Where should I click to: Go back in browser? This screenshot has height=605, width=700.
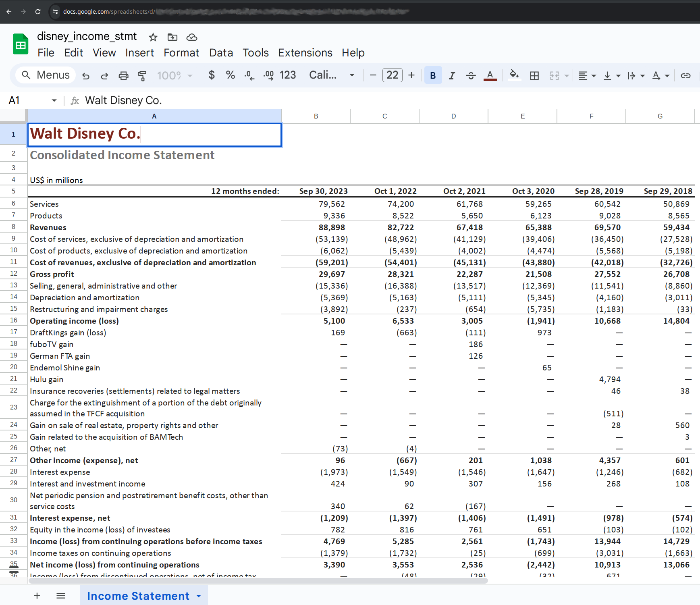pos(9,12)
